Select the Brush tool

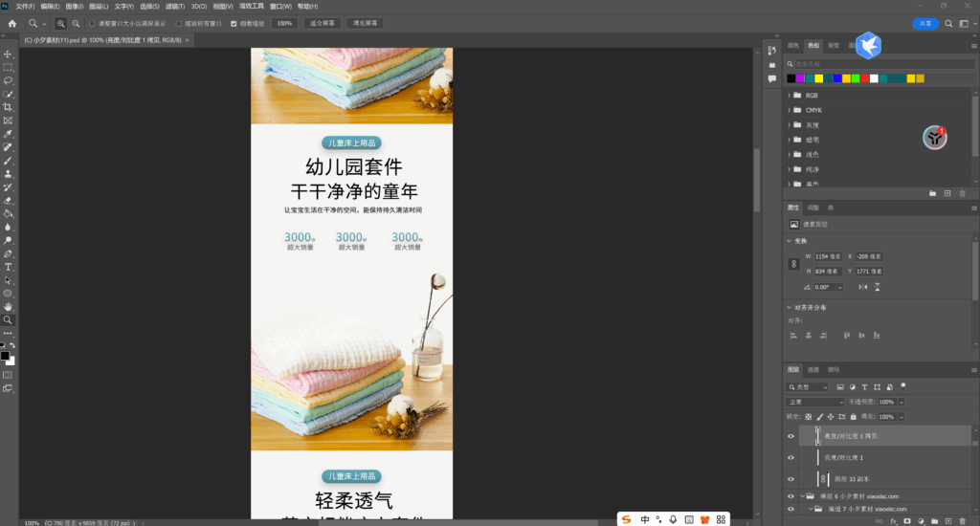tap(8, 161)
